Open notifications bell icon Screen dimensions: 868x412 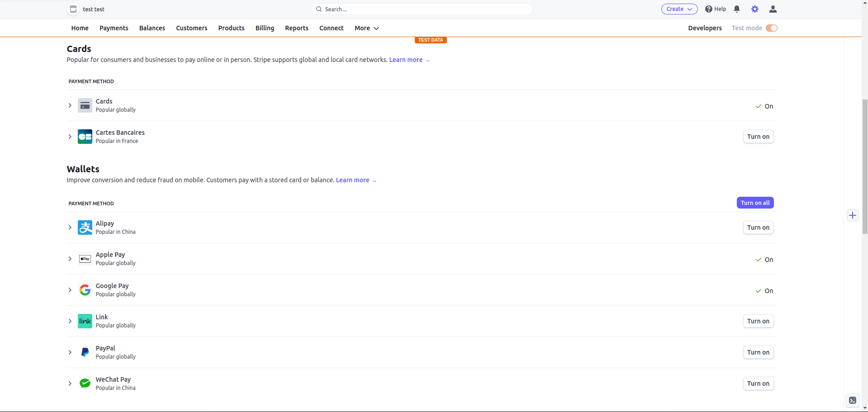pyautogui.click(x=737, y=9)
